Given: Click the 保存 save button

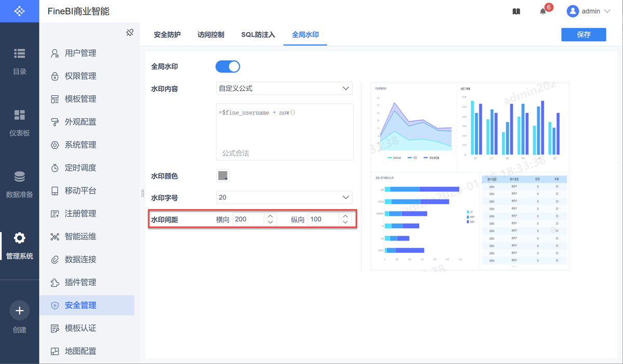Looking at the screenshot, I should [x=584, y=34].
